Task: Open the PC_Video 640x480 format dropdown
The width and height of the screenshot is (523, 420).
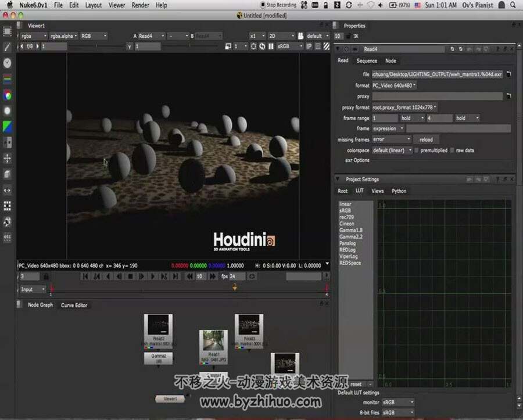Action: tap(394, 85)
